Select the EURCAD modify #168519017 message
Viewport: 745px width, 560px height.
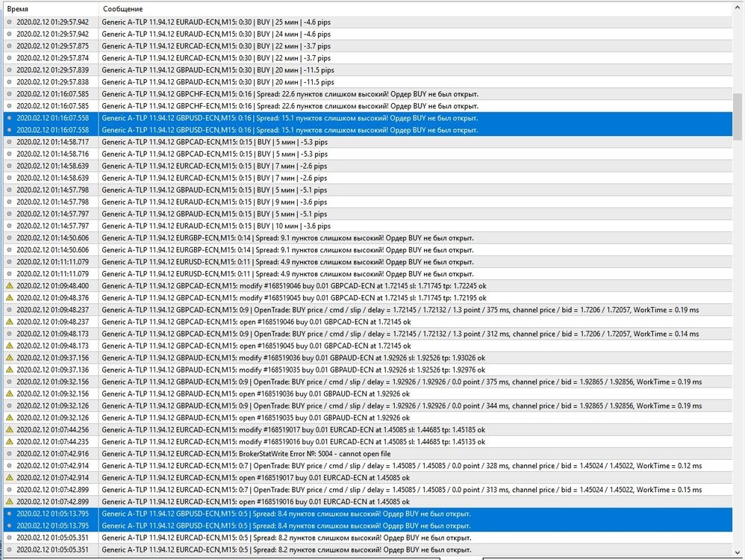tap(293, 429)
